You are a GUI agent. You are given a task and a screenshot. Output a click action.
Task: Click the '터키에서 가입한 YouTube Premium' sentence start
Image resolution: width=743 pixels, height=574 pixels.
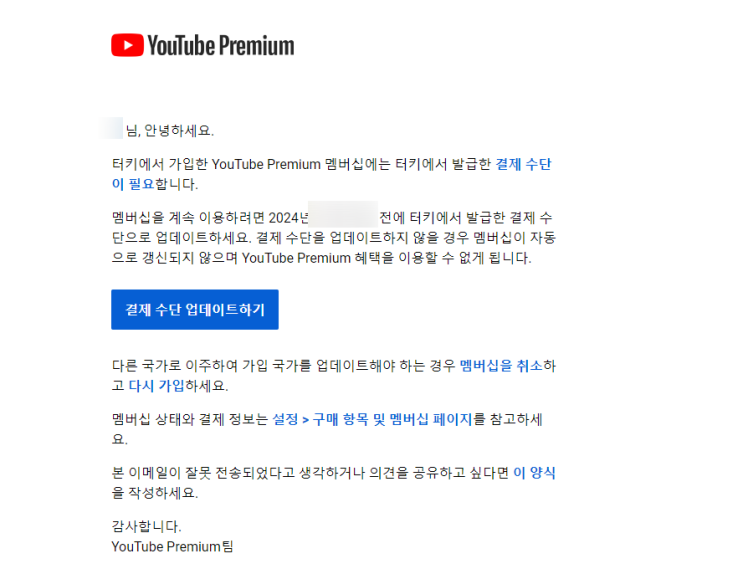pos(217,164)
